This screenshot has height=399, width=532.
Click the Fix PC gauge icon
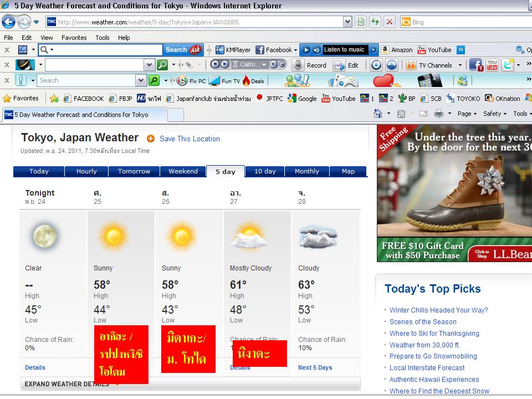click(182, 80)
